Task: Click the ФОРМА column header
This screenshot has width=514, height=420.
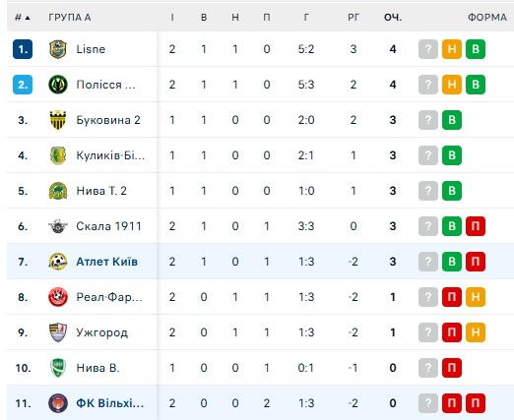Action: pos(487,18)
